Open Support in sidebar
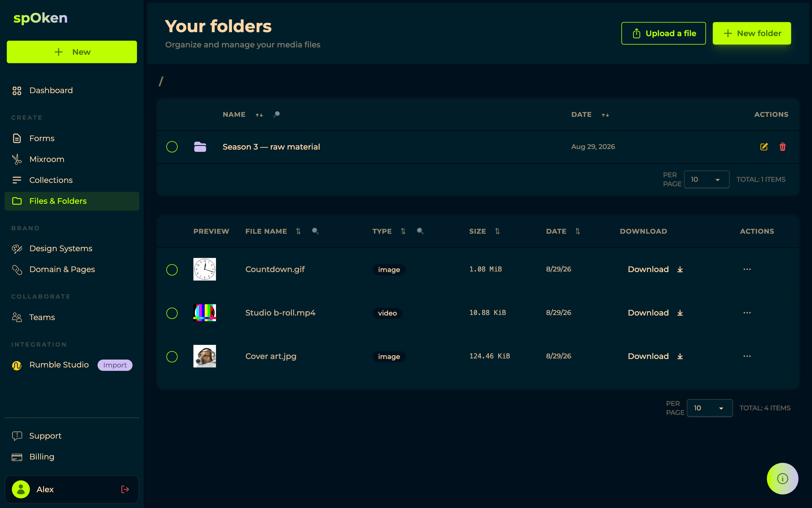This screenshot has height=508, width=812. pyautogui.click(x=72, y=436)
